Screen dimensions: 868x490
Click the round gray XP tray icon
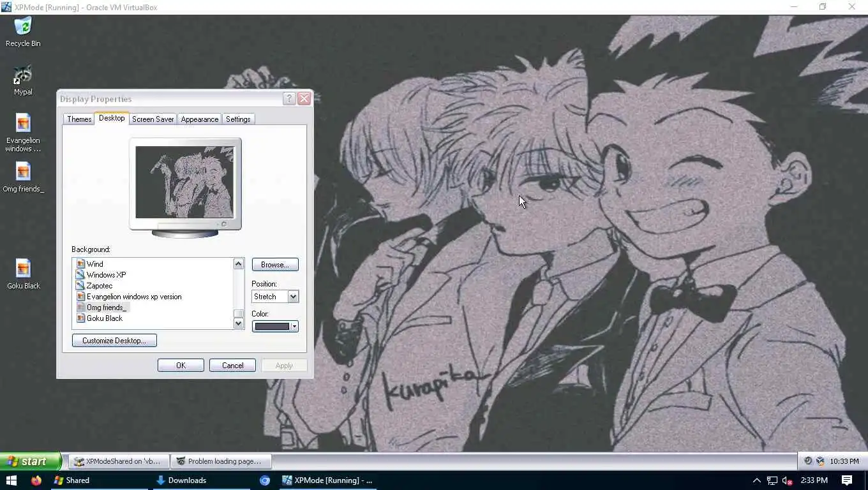[x=808, y=461]
